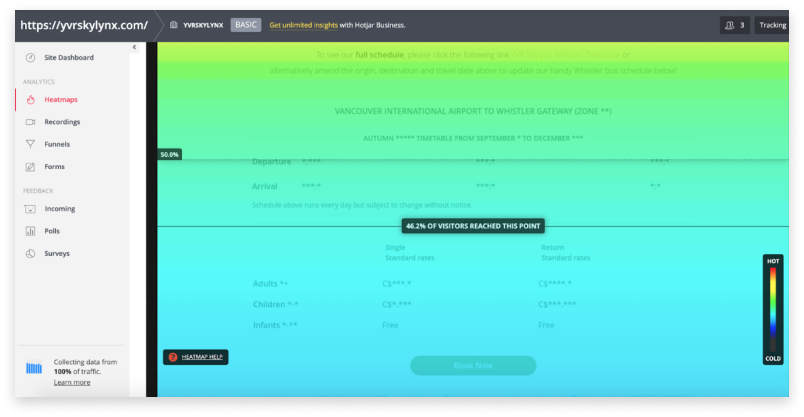This screenshot has height=417, width=804.
Task: Click the Polls bar chart icon
Action: [x=30, y=231]
